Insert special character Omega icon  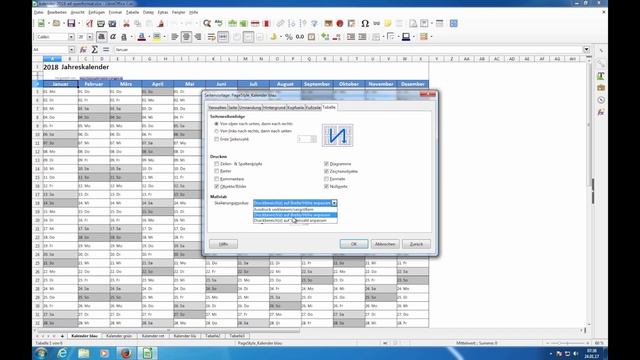pyautogui.click(x=365, y=23)
